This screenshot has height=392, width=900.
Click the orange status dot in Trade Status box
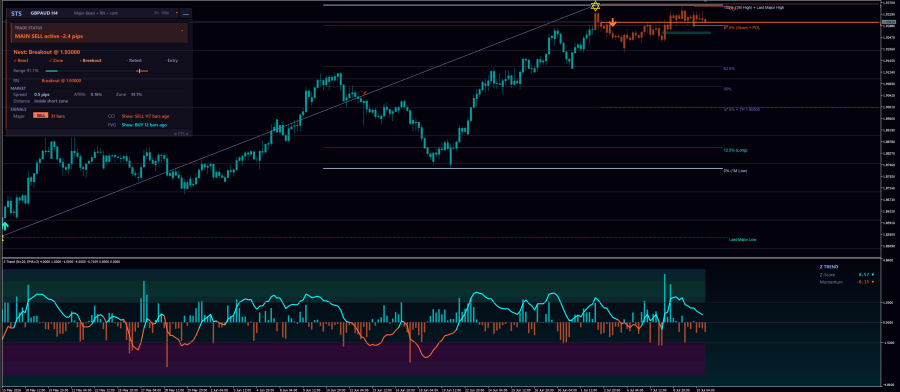(183, 30)
